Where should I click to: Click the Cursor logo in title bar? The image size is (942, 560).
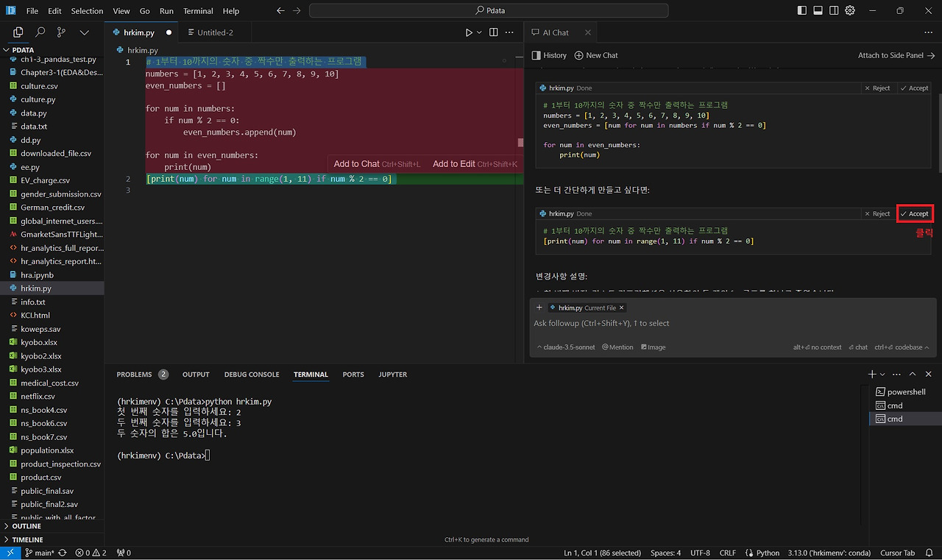coord(11,11)
